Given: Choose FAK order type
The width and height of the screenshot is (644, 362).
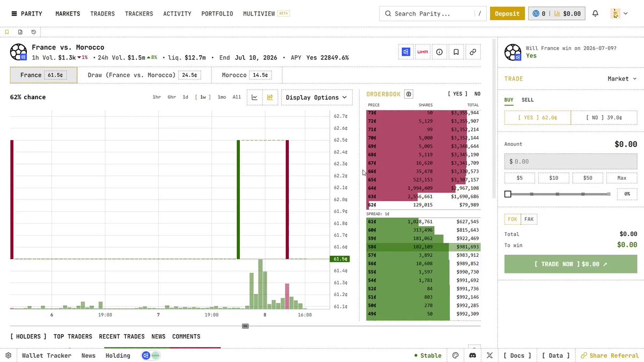Looking at the screenshot, I should pyautogui.click(x=529, y=219).
